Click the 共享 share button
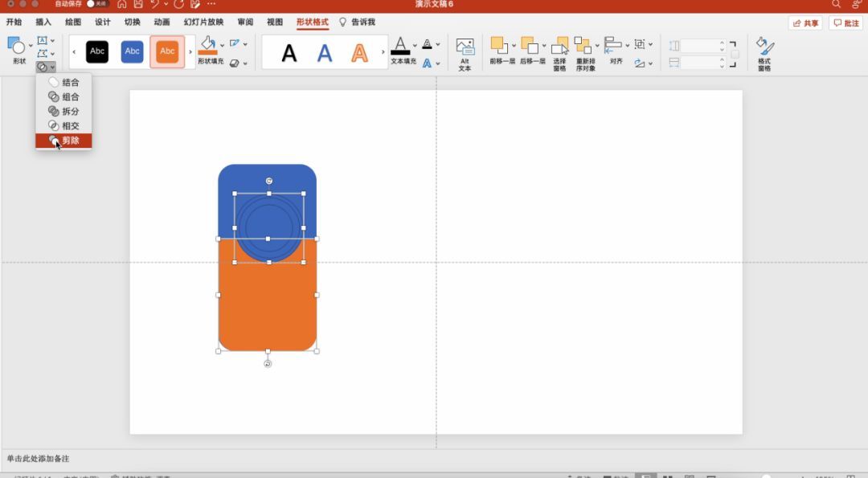This screenshot has width=868, height=478. 805,23
